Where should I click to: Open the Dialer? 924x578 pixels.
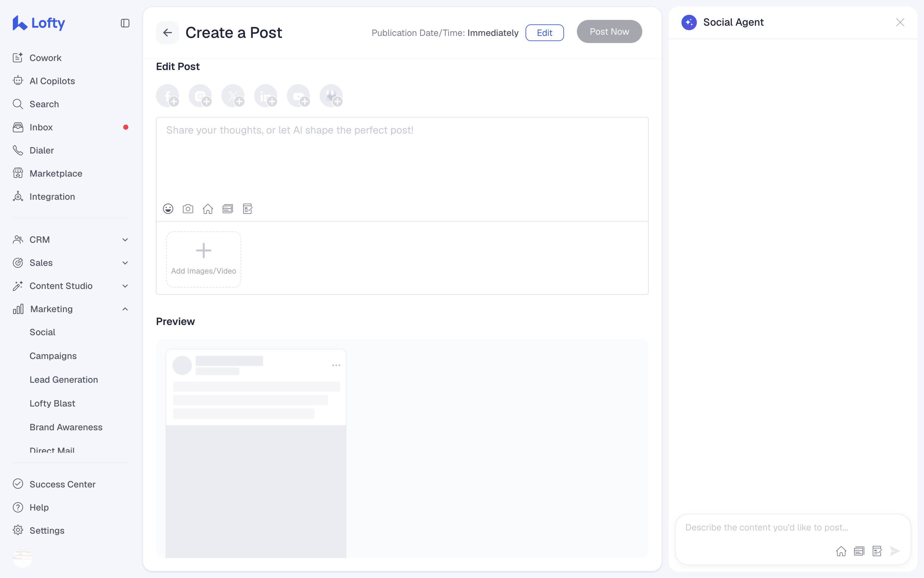point(71,150)
